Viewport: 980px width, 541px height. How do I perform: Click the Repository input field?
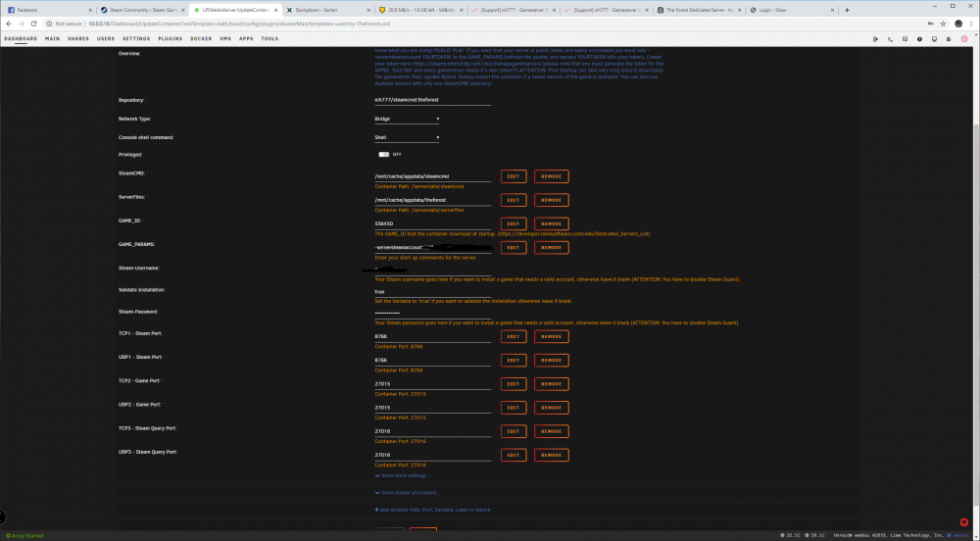click(432, 100)
